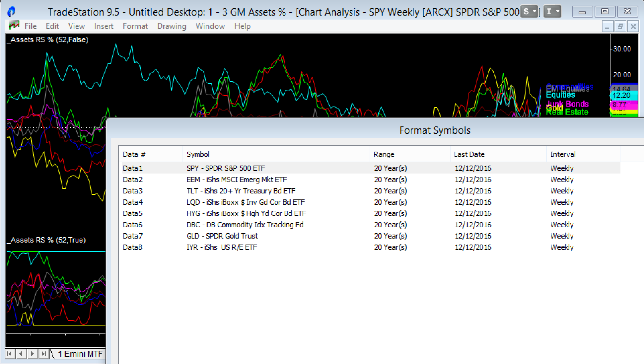Click previous workspace tab arrow

pos(21,354)
